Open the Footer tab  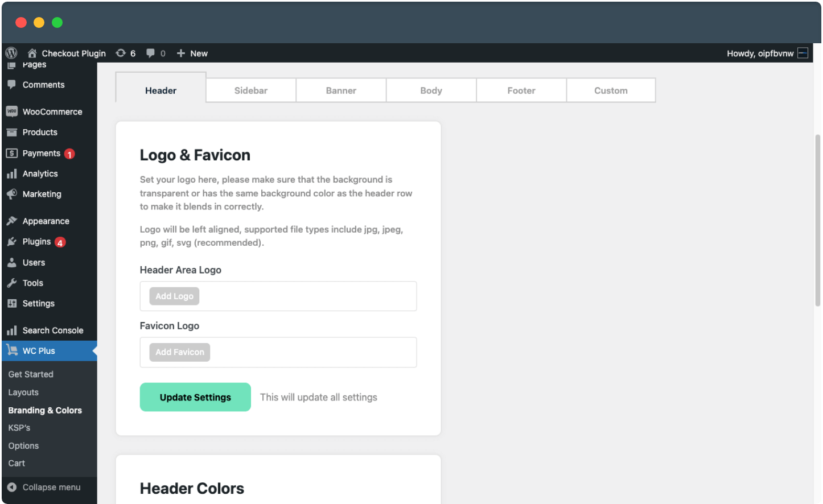[x=521, y=90]
